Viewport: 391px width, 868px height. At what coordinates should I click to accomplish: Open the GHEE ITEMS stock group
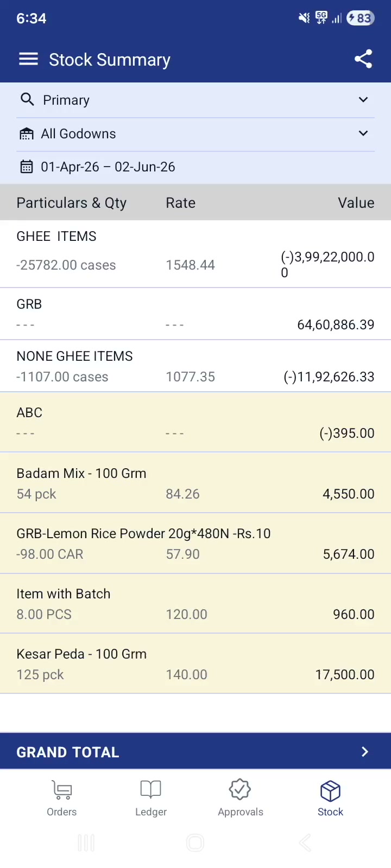point(195,254)
